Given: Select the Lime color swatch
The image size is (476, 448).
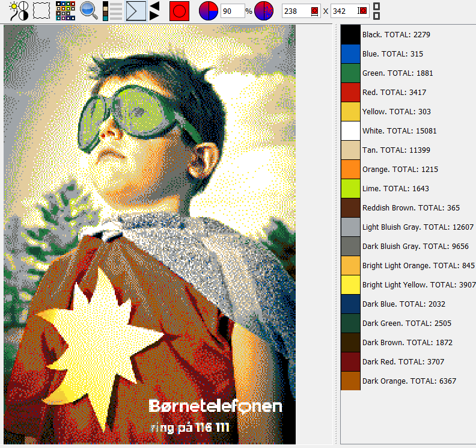Looking at the screenshot, I should (x=350, y=189).
